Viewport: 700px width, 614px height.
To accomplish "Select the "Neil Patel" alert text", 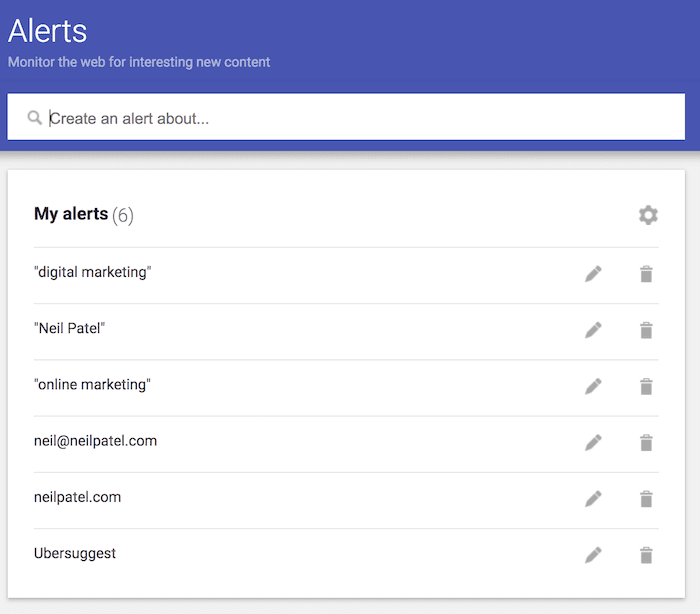I will coord(69,328).
